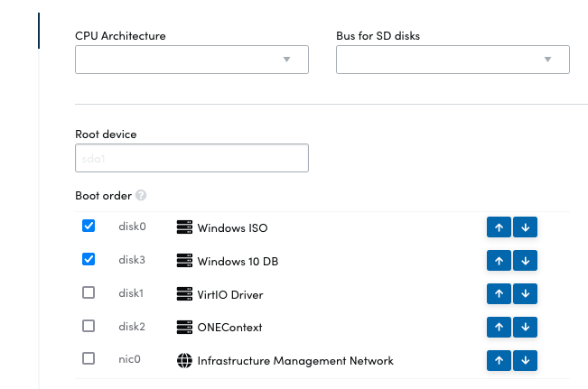Move Windows ISO up in boot order

pyautogui.click(x=499, y=227)
